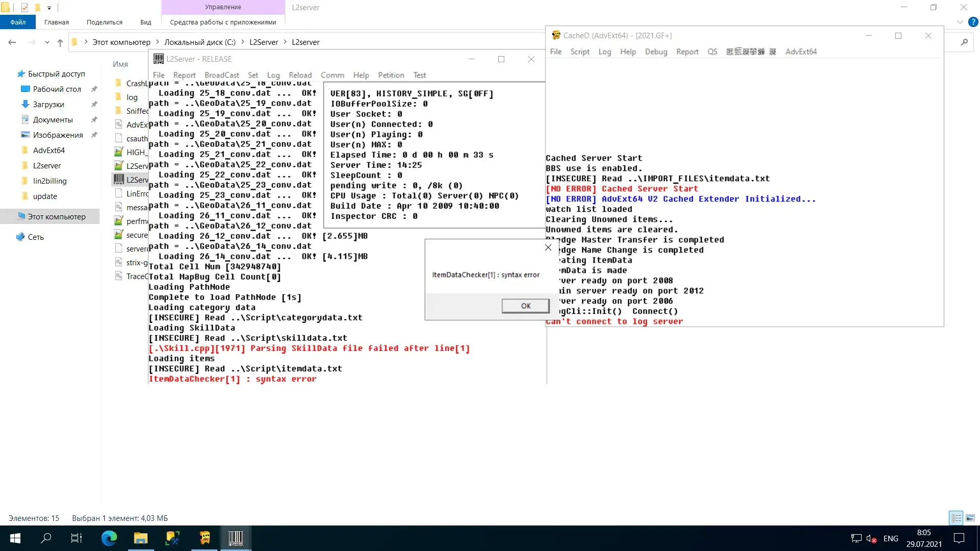Open Загрузки in navigation pane

pyautogui.click(x=48, y=105)
